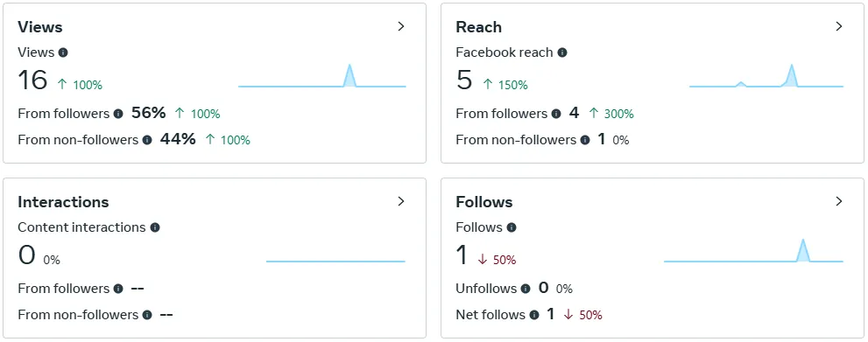Image resolution: width=868 pixels, height=342 pixels.
Task: Click the info icon beside Follows metric
Action: coord(512,227)
